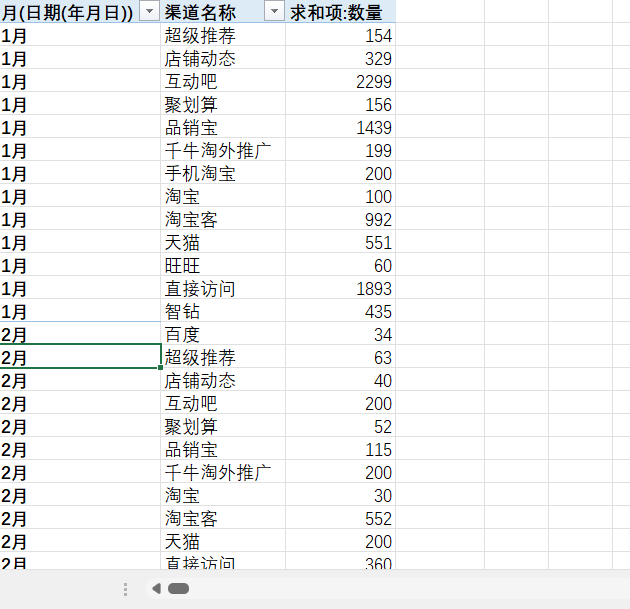The image size is (630, 609).
Task: Select the value cell 115
Action: [x=341, y=449]
